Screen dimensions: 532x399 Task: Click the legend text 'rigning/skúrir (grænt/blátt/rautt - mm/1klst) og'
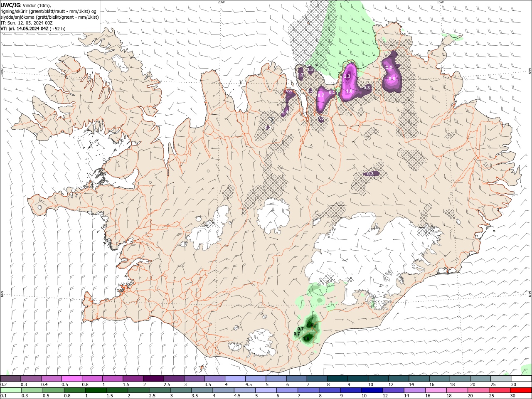point(49,11)
